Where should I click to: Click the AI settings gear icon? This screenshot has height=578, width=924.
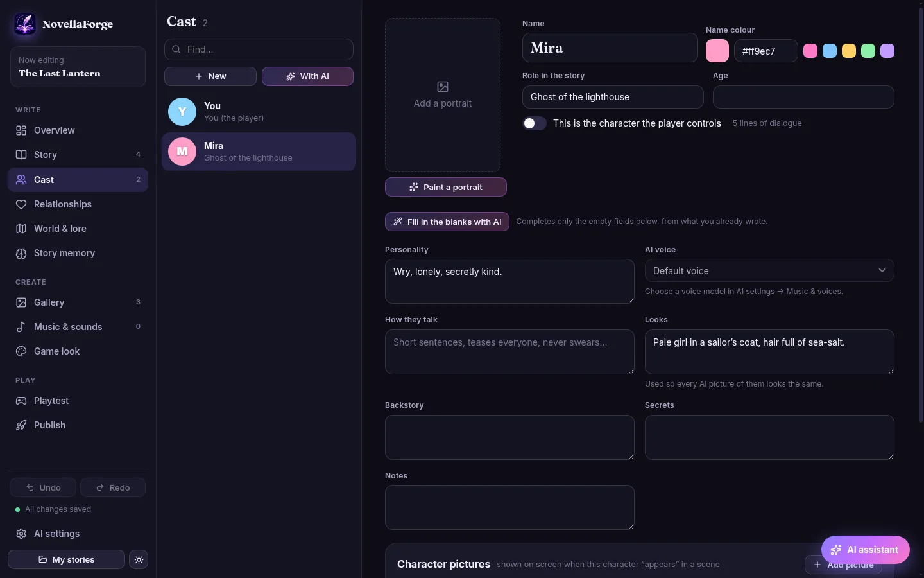point(21,534)
